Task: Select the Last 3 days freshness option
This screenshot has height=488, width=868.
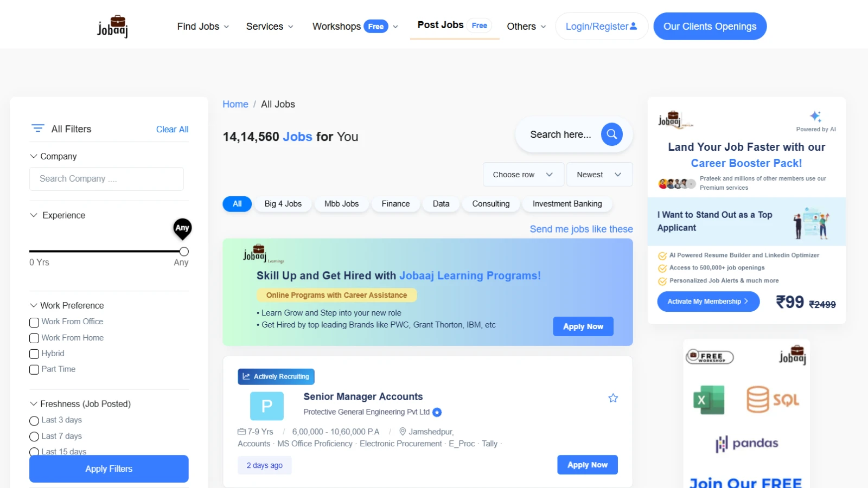Action: point(34,421)
